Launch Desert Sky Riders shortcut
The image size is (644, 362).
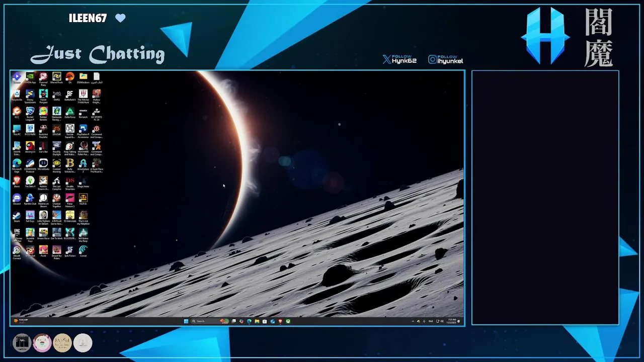[x=56, y=253]
